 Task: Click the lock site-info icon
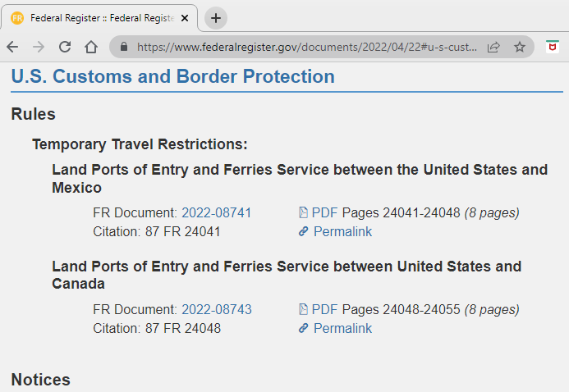coord(124,47)
